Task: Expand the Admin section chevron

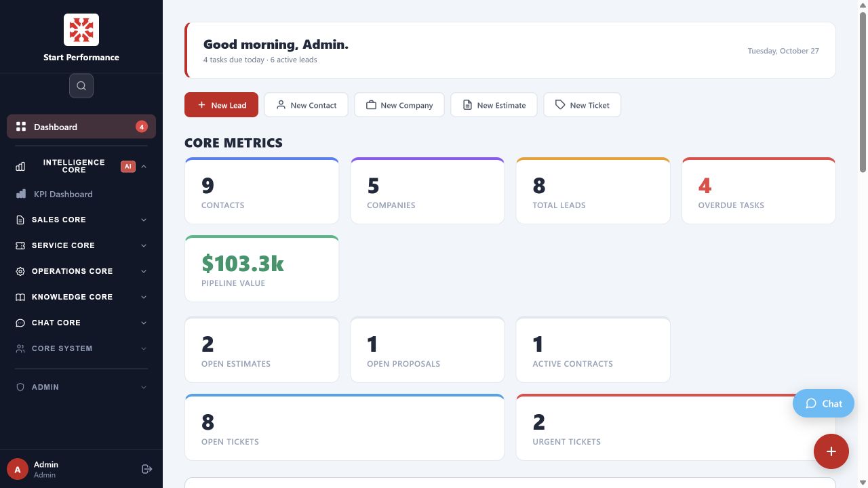Action: [144, 387]
